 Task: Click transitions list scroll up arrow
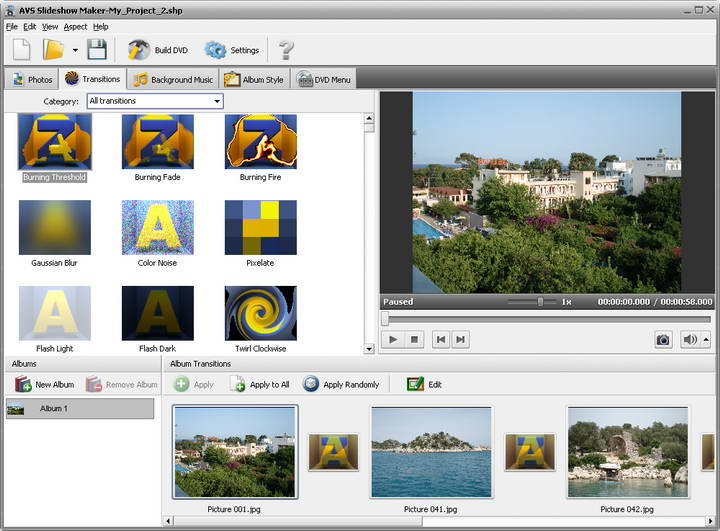(x=369, y=119)
